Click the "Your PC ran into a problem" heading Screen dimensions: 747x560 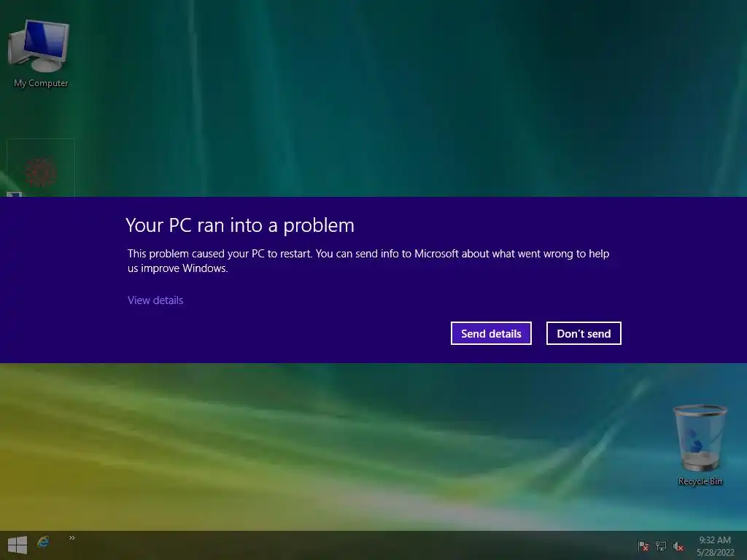(240, 225)
